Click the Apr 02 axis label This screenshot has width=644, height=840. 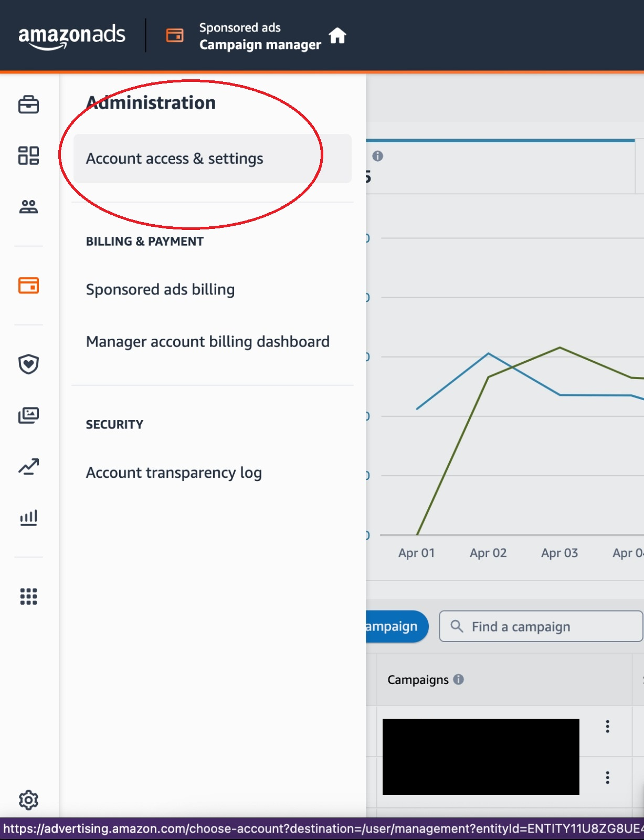488,553
